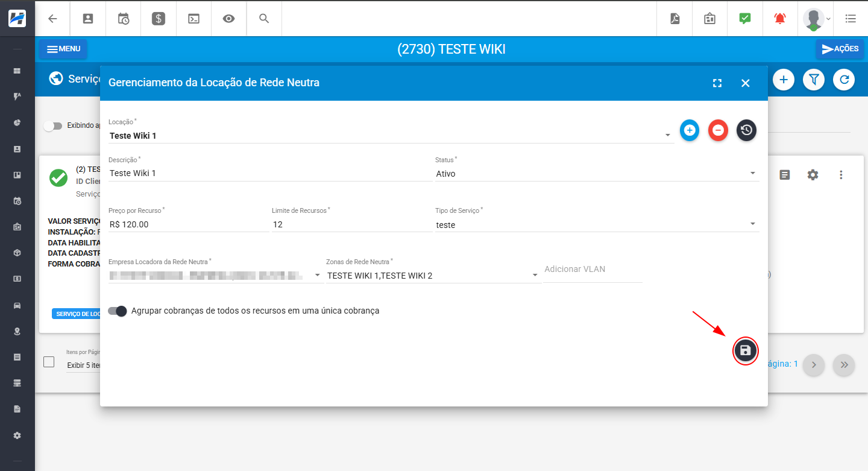Close the Gerenciamento da Locação dialog
This screenshot has width=868, height=471.
tap(746, 83)
